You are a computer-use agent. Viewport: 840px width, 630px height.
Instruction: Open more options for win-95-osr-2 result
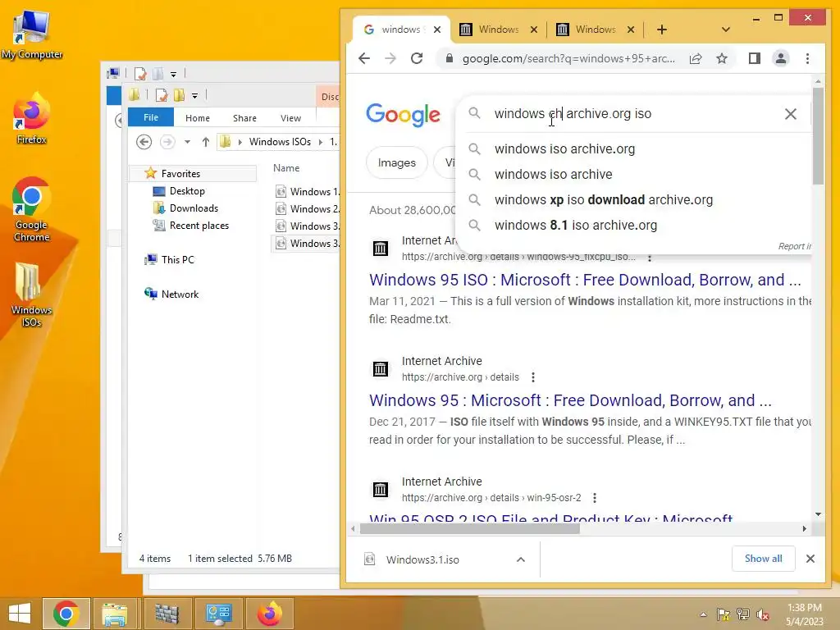click(x=595, y=498)
